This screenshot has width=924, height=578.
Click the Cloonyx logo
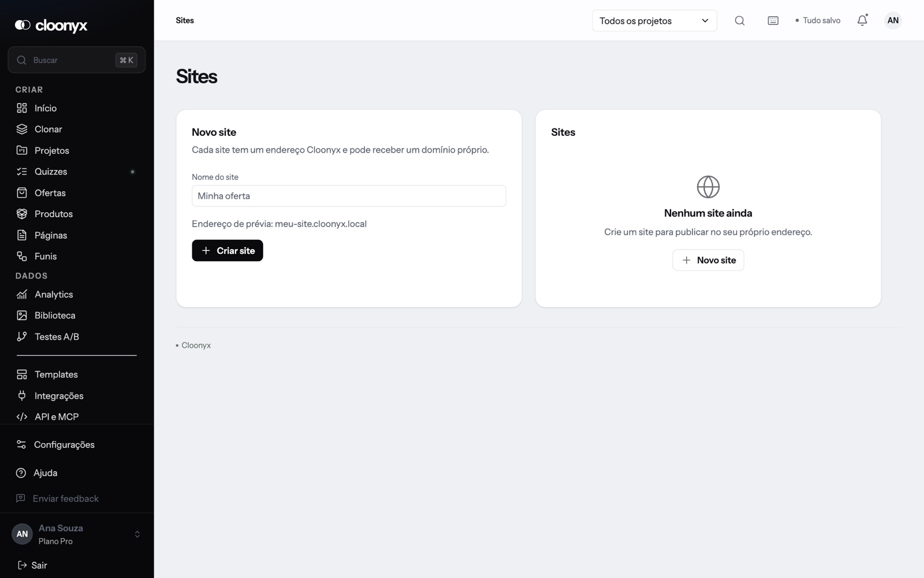click(51, 25)
